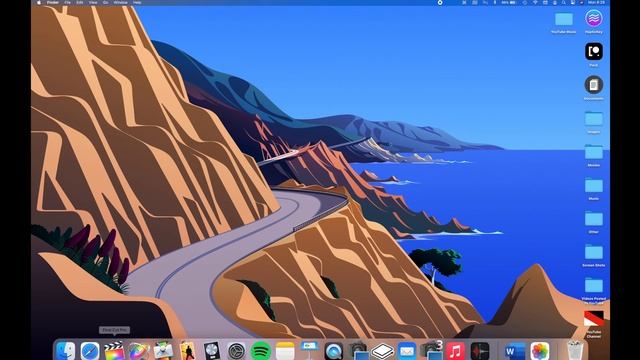640x360 pixels.
Task: Launch Spotify from the Dock
Action: [x=261, y=351]
